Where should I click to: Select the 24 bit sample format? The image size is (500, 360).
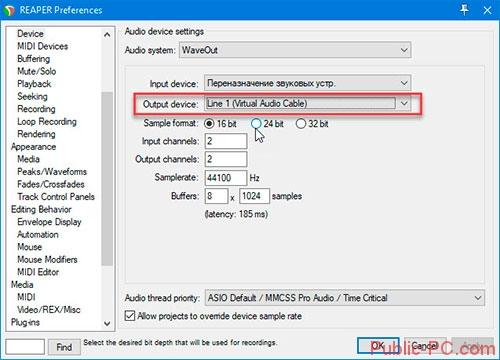coord(267,124)
